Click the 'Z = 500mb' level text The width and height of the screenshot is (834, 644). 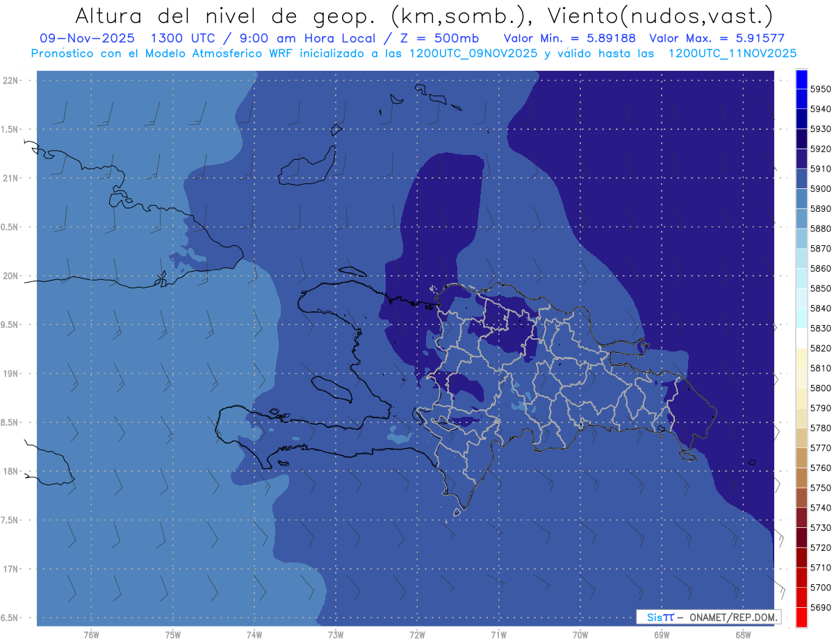(x=439, y=38)
